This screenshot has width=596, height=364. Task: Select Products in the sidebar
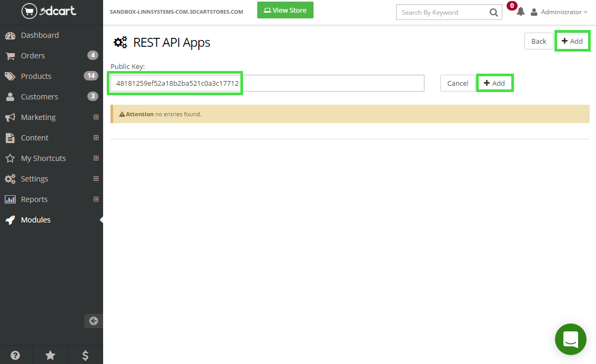tap(36, 76)
